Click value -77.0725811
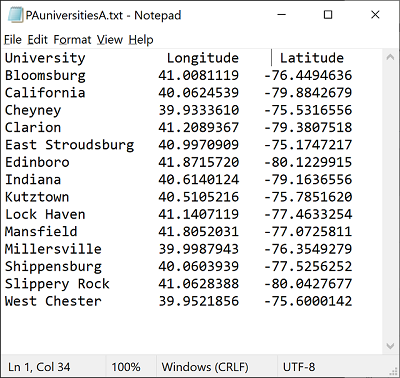This screenshot has height=378, width=400. tap(308, 231)
